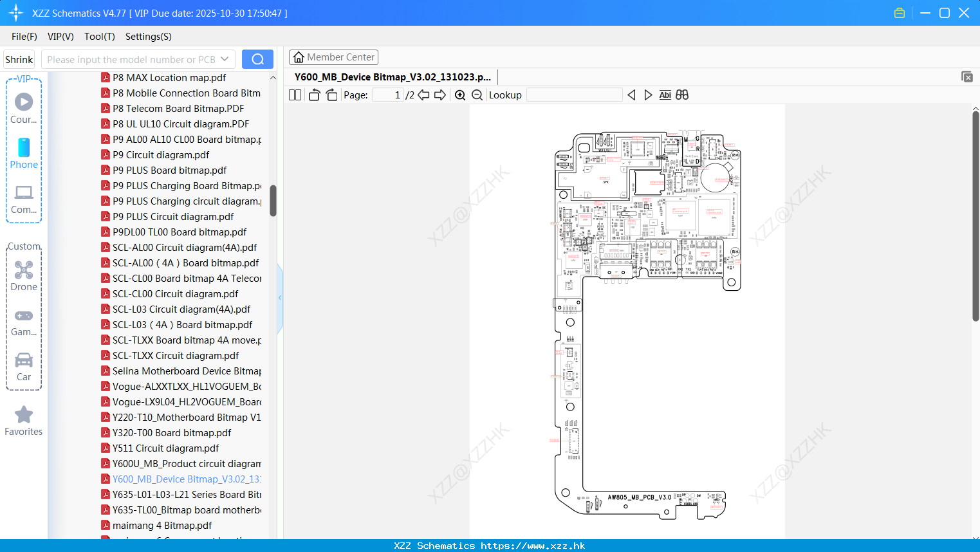This screenshot has height=552, width=980.
Task: Click the Shrink button
Action: (x=19, y=59)
